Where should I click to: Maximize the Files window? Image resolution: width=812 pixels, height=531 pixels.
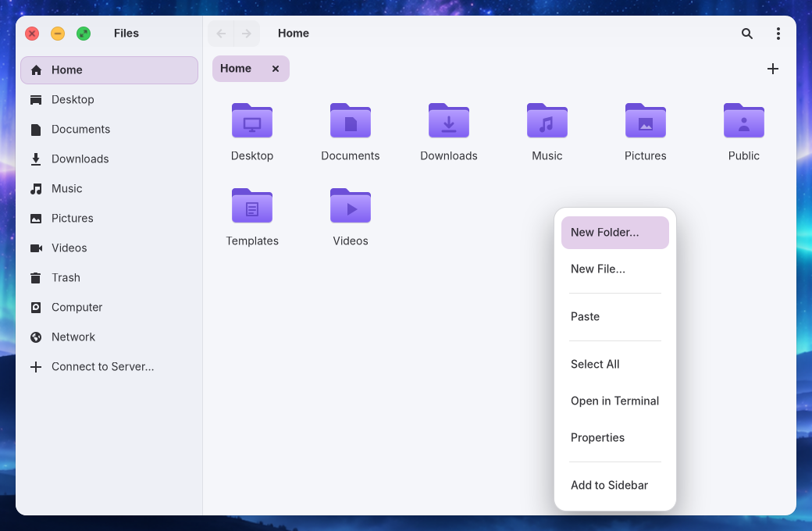(x=84, y=34)
